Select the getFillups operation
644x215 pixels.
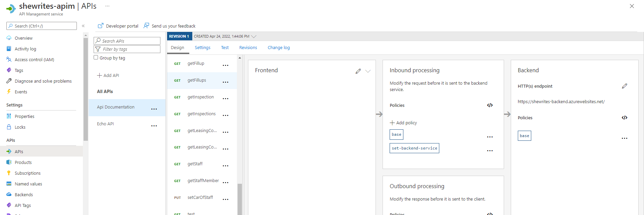202,80
